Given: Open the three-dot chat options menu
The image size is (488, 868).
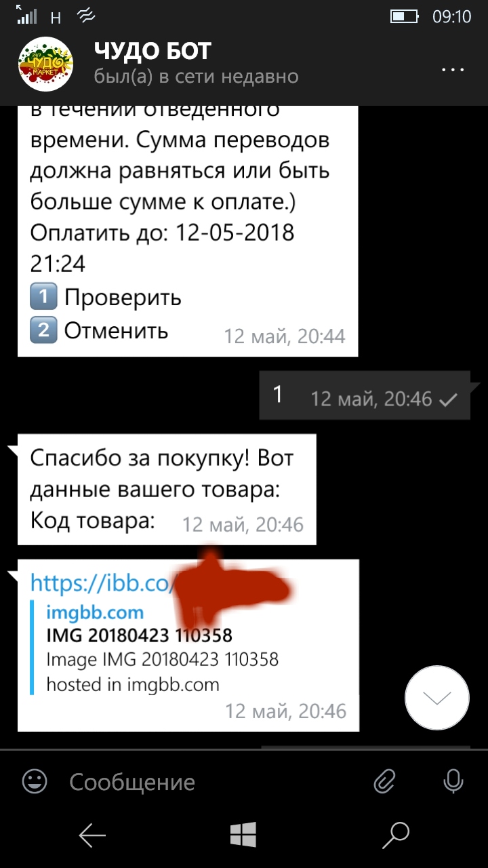Looking at the screenshot, I should (451, 70).
